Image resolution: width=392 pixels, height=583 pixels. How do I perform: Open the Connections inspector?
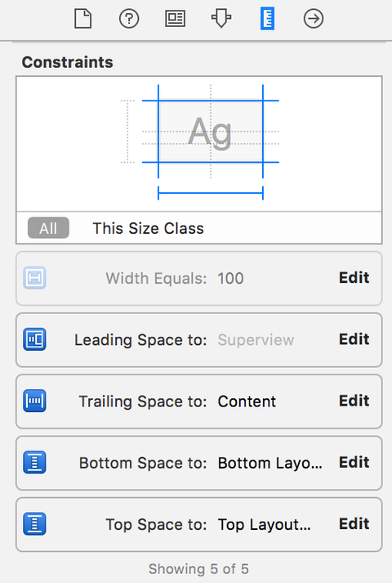[314, 19]
